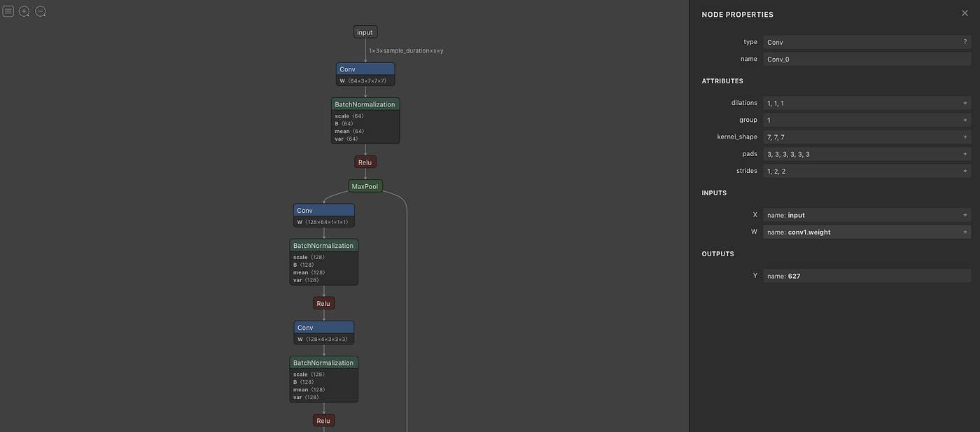Screen dimensions: 980x432
Task: Close the Node Properties panel
Action: 964,12
